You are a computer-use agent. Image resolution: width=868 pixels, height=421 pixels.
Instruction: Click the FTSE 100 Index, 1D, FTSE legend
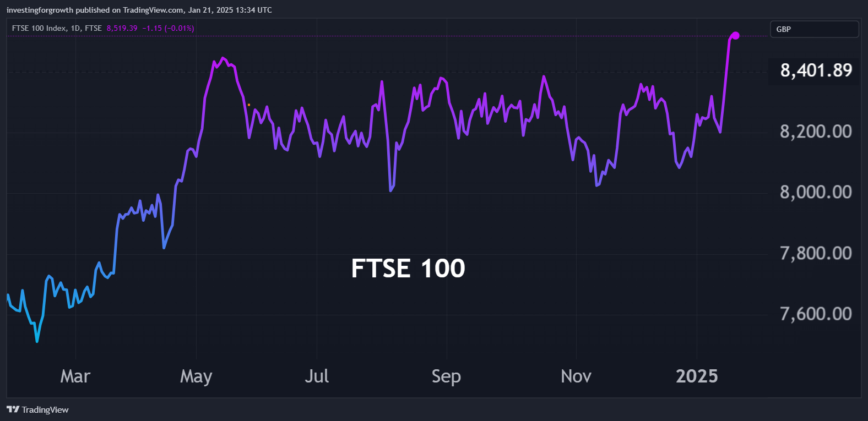coord(57,28)
